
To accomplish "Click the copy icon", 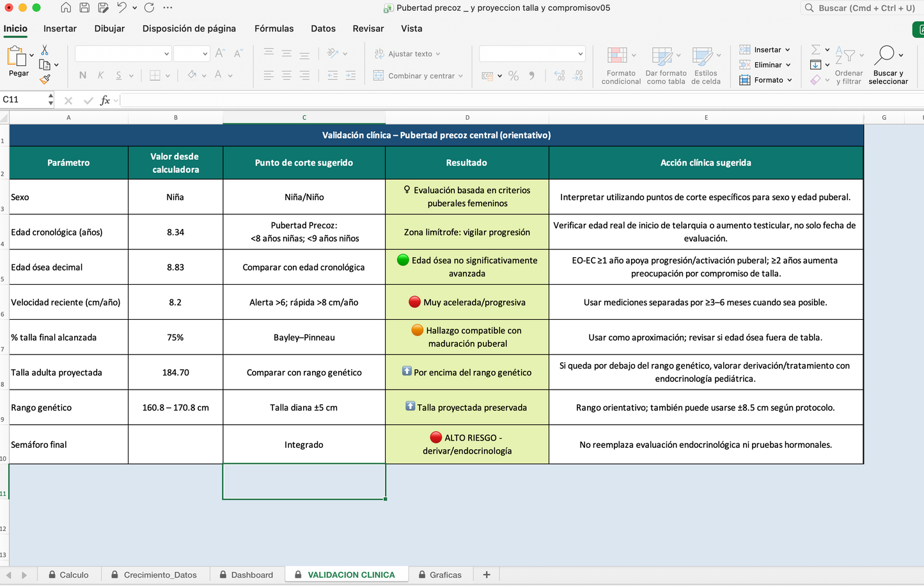I will (45, 65).
